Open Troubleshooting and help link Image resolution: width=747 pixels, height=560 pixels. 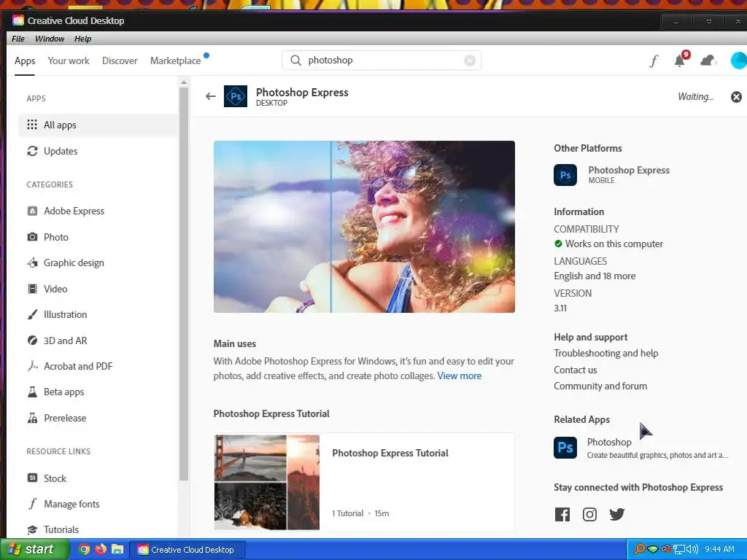(606, 354)
